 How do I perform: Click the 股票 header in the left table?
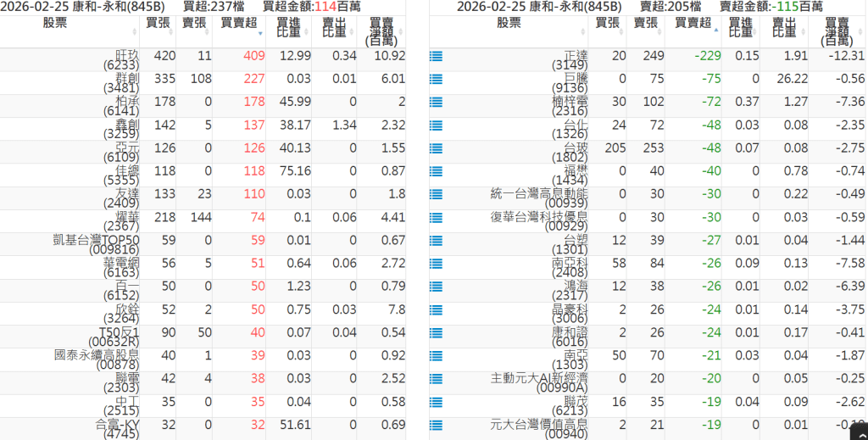(x=68, y=23)
